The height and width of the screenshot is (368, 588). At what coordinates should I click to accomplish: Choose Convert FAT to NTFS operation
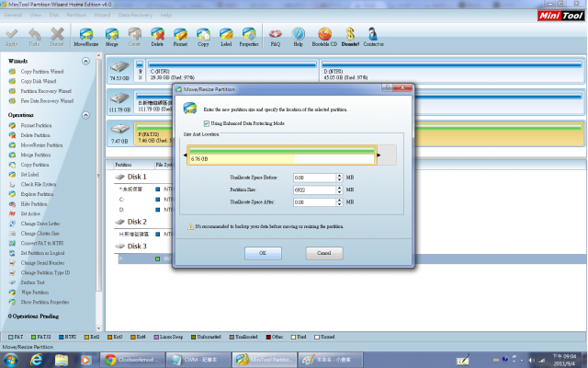click(42, 243)
